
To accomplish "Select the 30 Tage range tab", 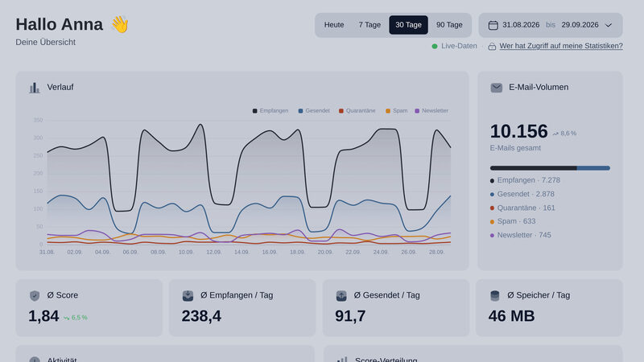I will click(x=408, y=25).
